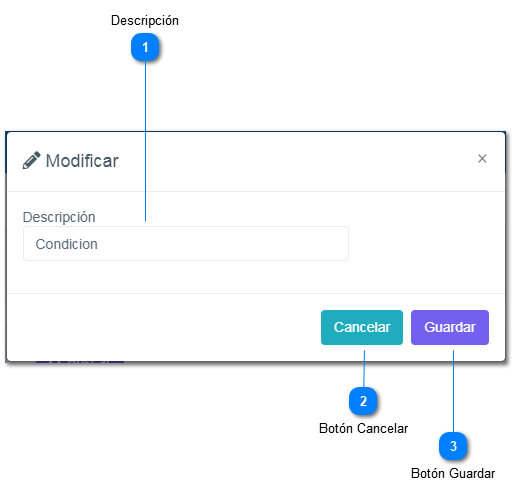Close the Modificar dialog with the X

coord(482,159)
